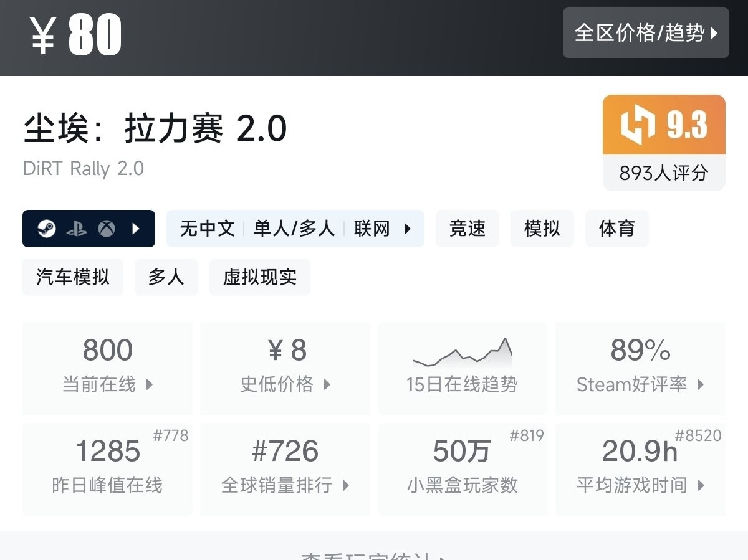Open the 全球销量排行 ranking
This screenshot has height=560, width=748.
click(x=285, y=470)
